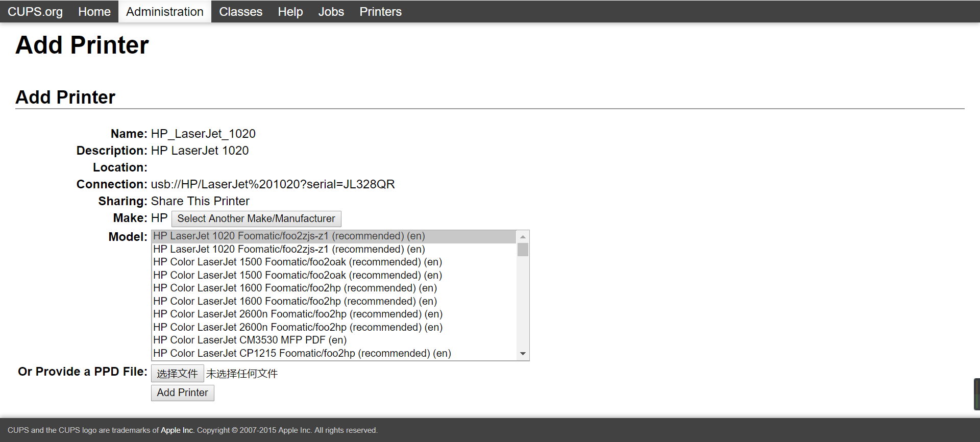The height and width of the screenshot is (442, 980).
Task: Open the Administration tab
Action: [165, 12]
